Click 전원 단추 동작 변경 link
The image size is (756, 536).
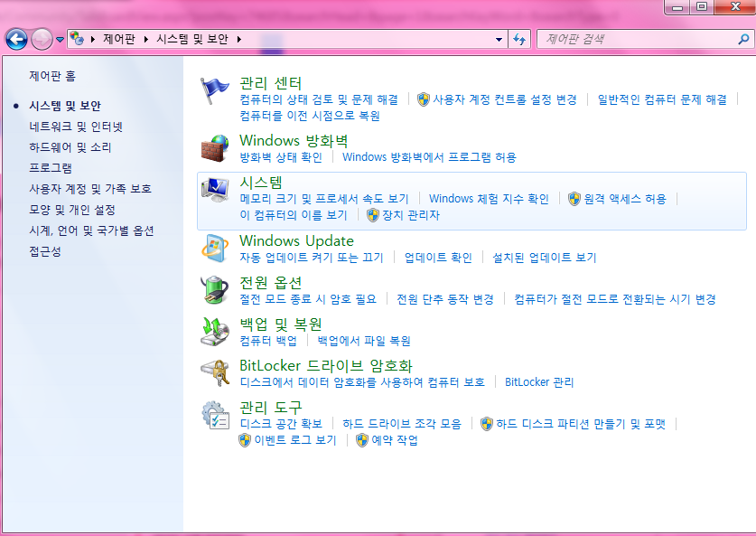445,299
